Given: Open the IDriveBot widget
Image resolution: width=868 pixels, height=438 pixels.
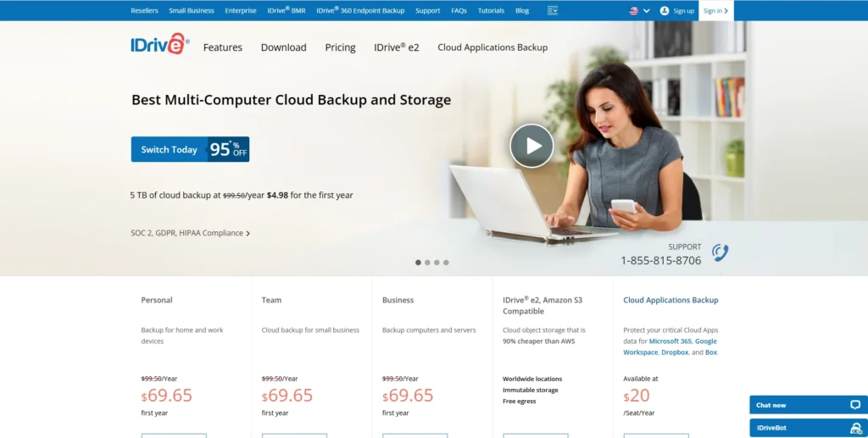Looking at the screenshot, I should point(809,428).
